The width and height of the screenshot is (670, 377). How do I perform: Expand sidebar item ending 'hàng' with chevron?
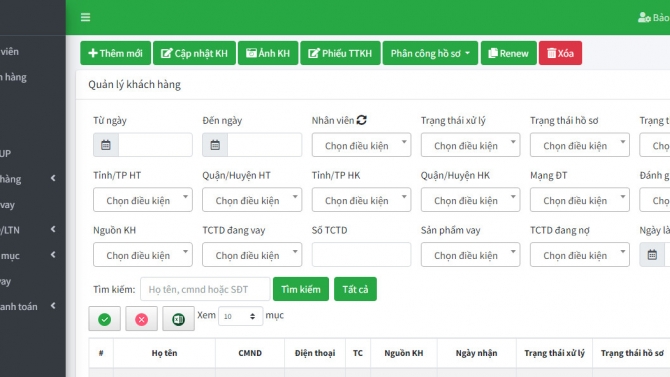click(x=30, y=179)
